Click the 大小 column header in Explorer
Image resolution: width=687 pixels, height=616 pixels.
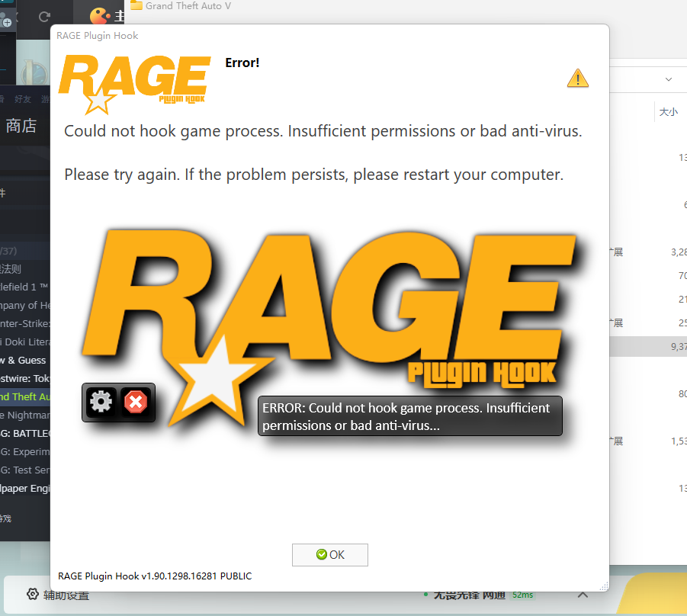pyautogui.click(x=668, y=112)
